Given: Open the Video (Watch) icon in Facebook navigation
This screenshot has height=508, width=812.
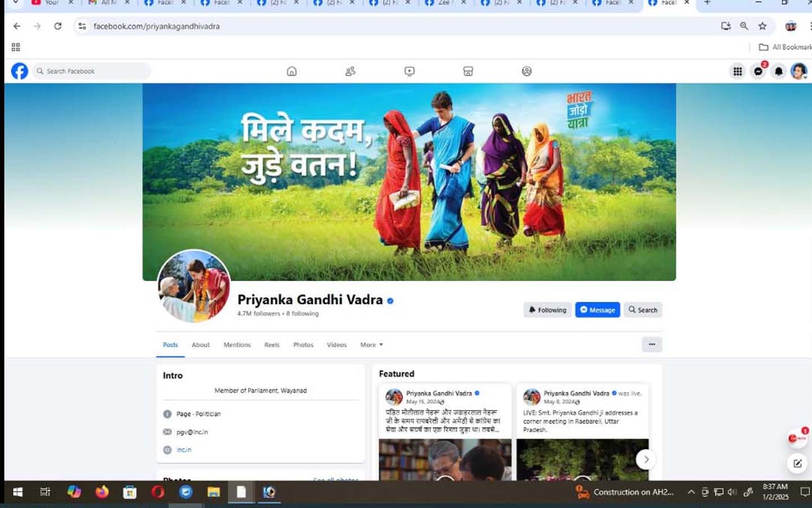Looking at the screenshot, I should (x=409, y=71).
